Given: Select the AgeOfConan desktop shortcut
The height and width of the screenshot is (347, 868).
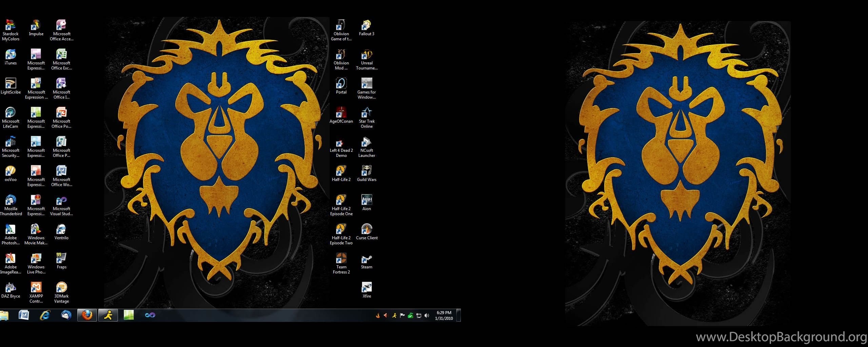Looking at the screenshot, I should pos(341,115).
